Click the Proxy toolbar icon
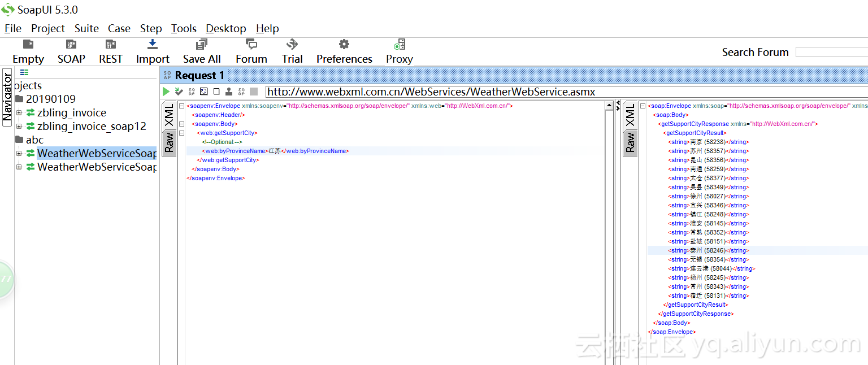 coord(400,45)
